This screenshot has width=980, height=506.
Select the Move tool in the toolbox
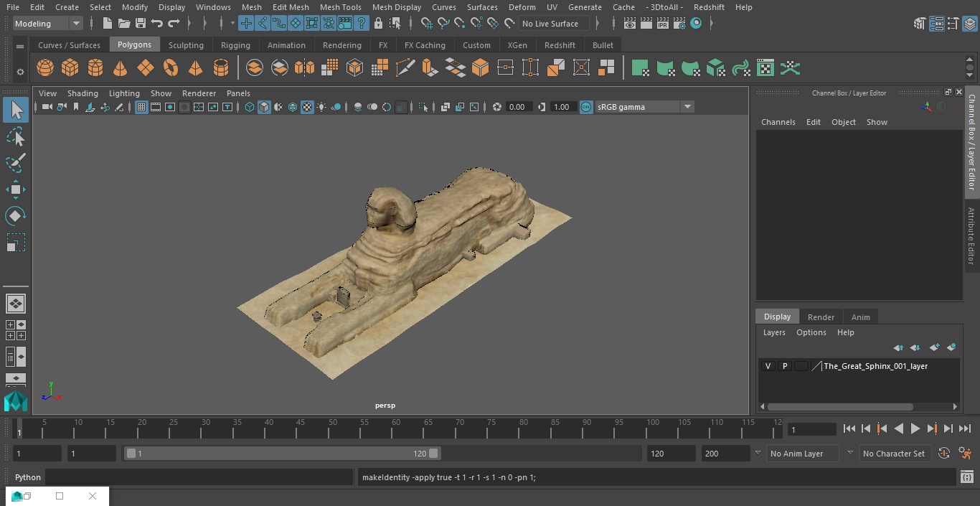(x=15, y=189)
